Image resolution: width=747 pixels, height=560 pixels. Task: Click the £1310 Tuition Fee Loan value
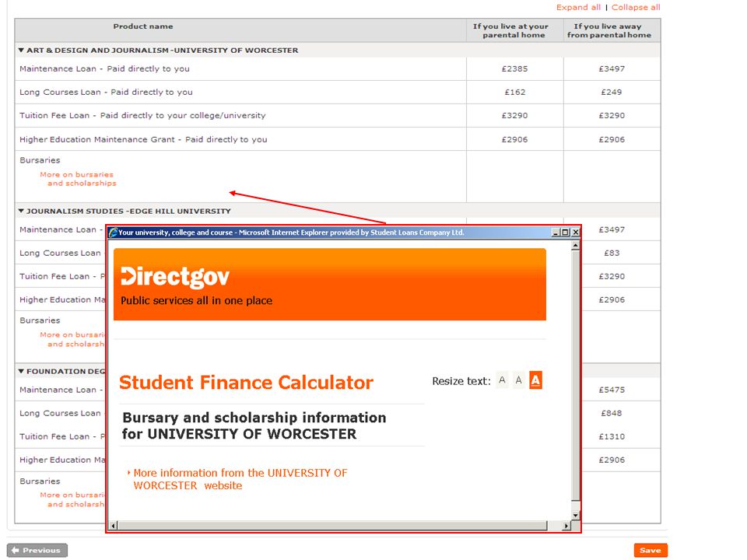pos(612,436)
